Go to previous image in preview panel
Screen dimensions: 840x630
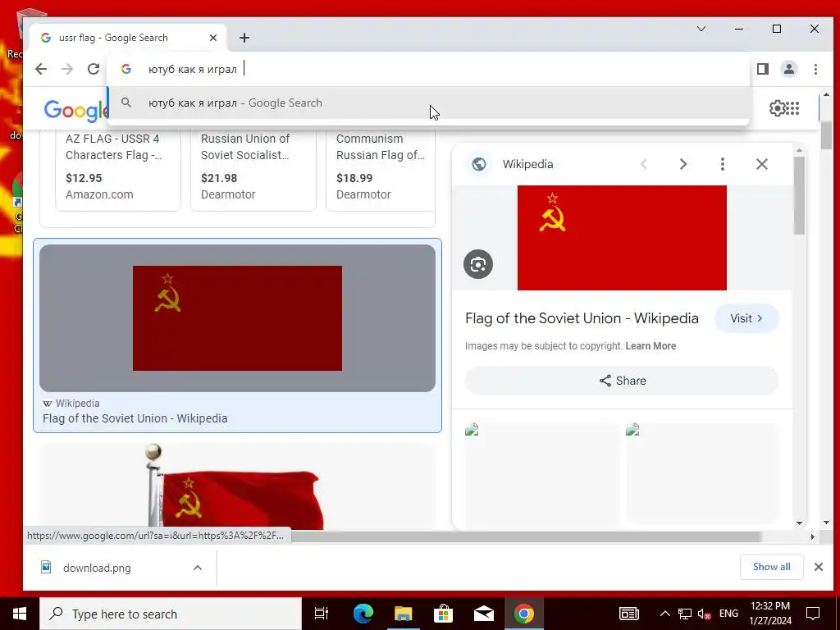[x=644, y=164]
